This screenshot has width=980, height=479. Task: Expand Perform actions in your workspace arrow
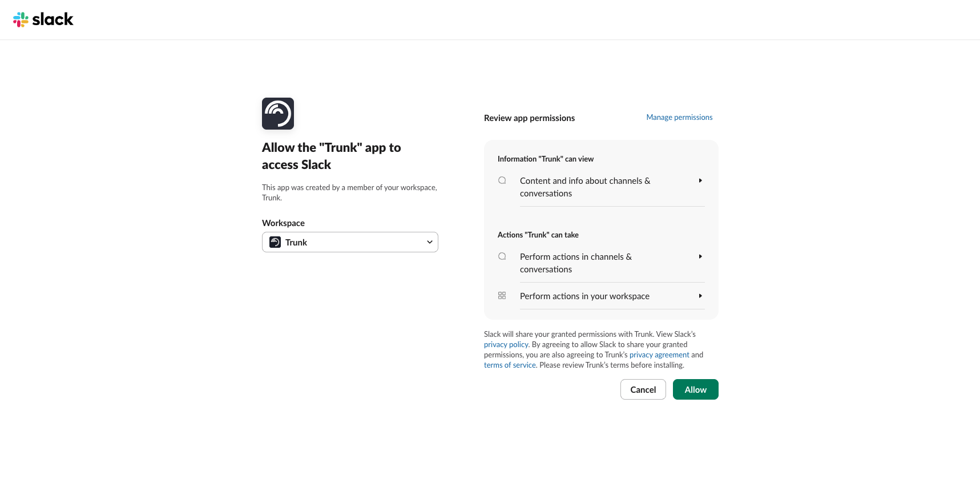700,296
